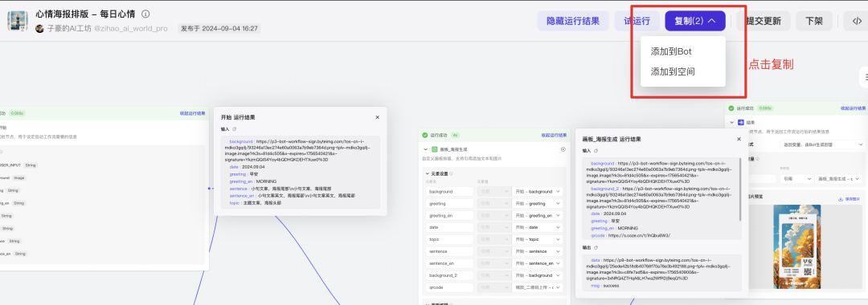Click the background_2 element name field

(449, 275)
